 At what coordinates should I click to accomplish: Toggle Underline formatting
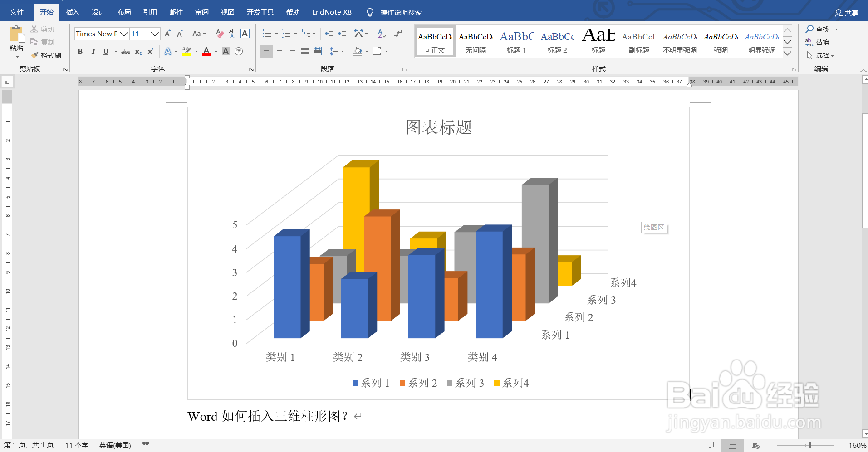[106, 52]
